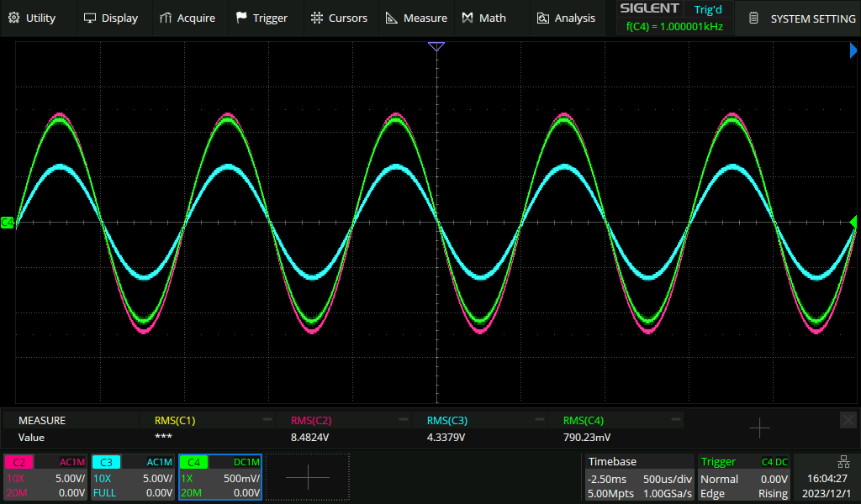Toggle the C3 channel label
Viewport: 861px width, 504px height.
pos(106,462)
